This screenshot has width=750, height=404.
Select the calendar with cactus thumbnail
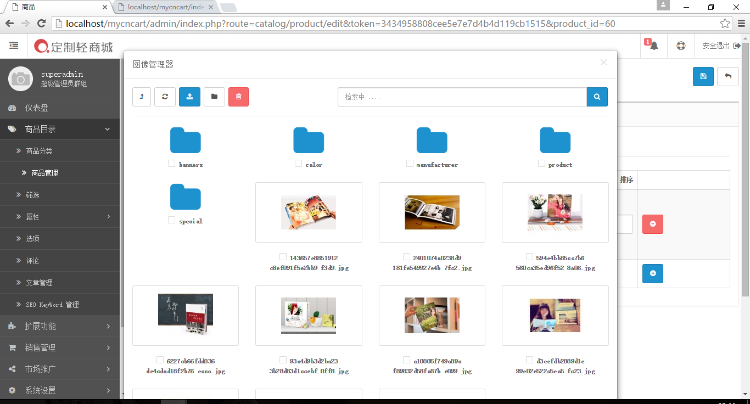[x=309, y=316]
